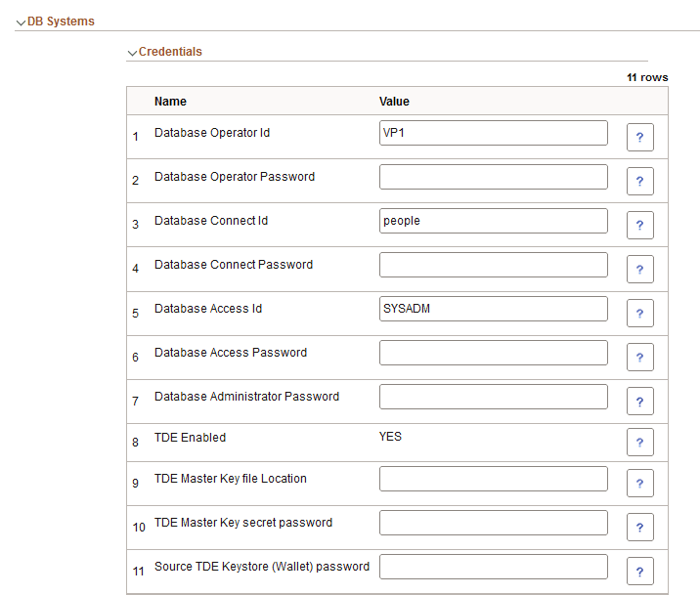Show help for TDE Master Key secret password

639,528
